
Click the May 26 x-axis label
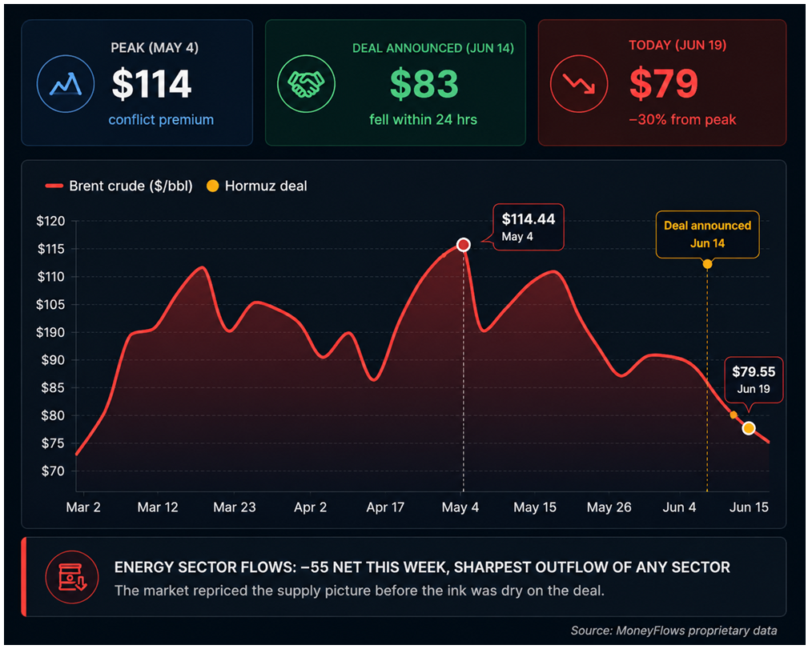pyautogui.click(x=609, y=507)
